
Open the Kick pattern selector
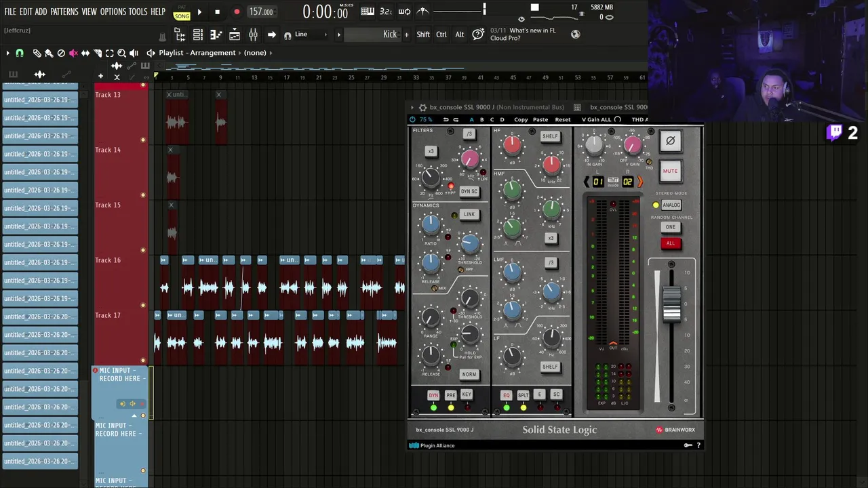point(373,35)
